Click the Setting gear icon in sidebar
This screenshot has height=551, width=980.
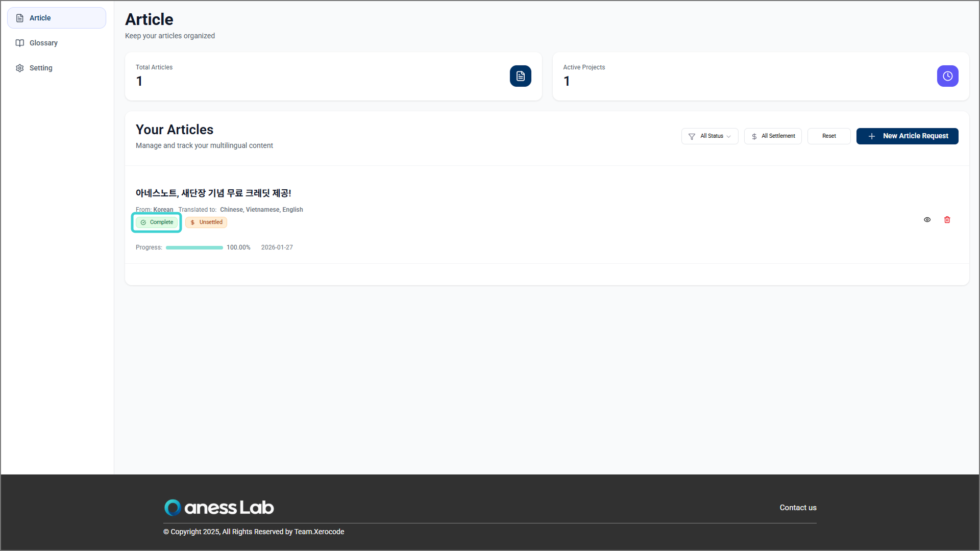(20, 68)
